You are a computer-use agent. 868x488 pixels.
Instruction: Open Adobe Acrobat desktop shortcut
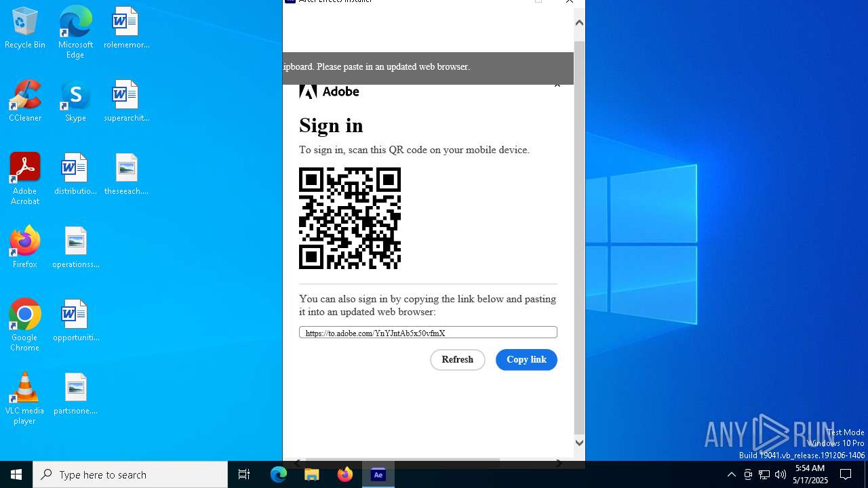[x=25, y=179]
